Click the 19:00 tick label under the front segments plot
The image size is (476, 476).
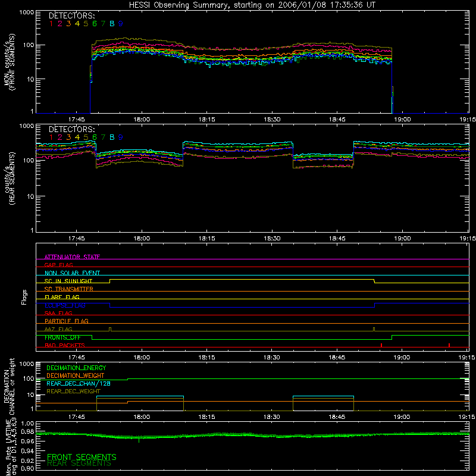click(x=402, y=120)
